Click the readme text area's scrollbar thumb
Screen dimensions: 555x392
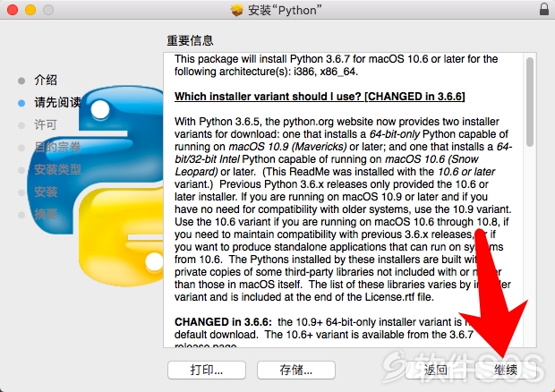(530, 102)
